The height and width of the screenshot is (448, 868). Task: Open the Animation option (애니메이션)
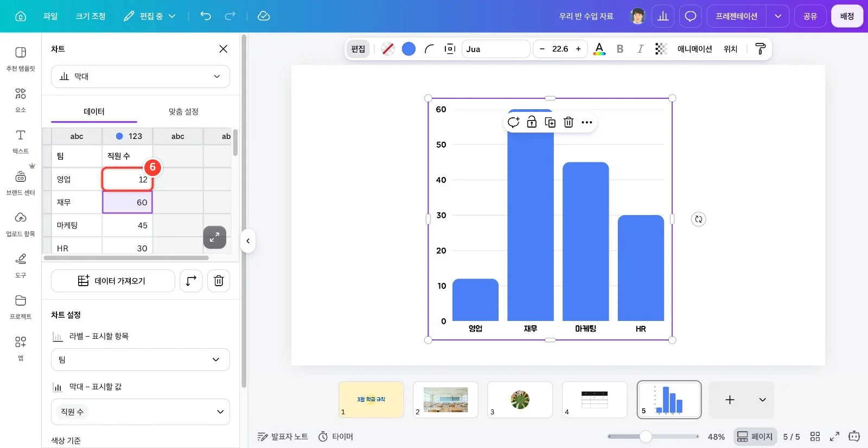click(x=694, y=49)
